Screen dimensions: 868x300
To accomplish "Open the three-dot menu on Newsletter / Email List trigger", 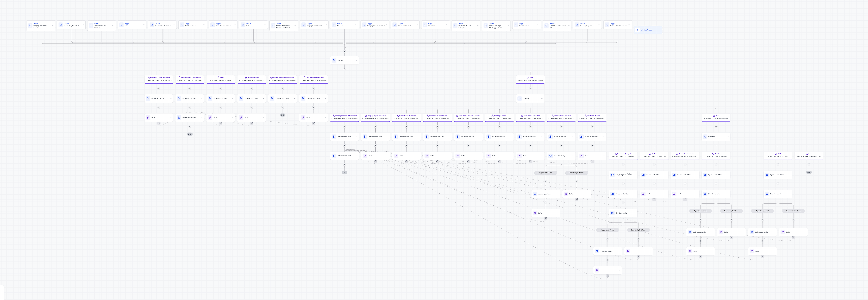I will click(83, 25).
